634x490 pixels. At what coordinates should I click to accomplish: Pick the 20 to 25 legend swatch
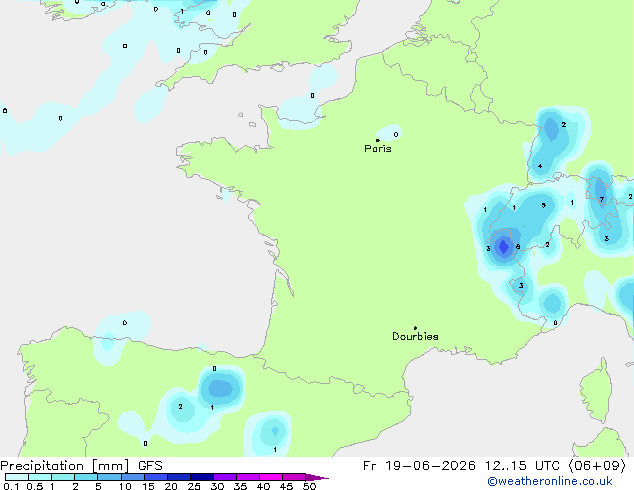(179, 477)
